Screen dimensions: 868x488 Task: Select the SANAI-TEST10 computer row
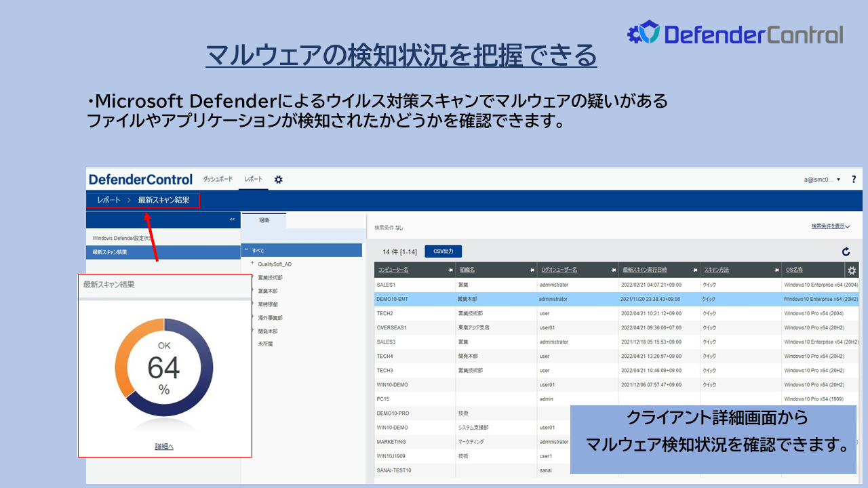click(x=472, y=470)
